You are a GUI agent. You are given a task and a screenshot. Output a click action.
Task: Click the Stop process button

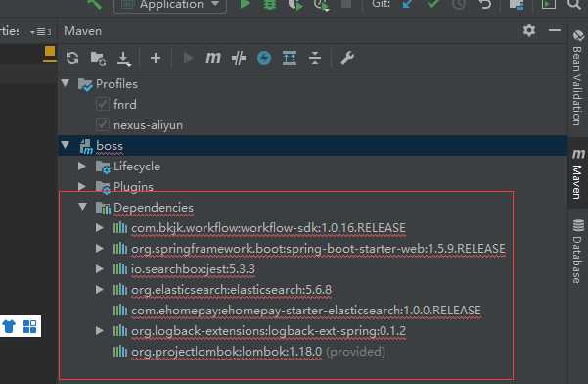point(346,4)
